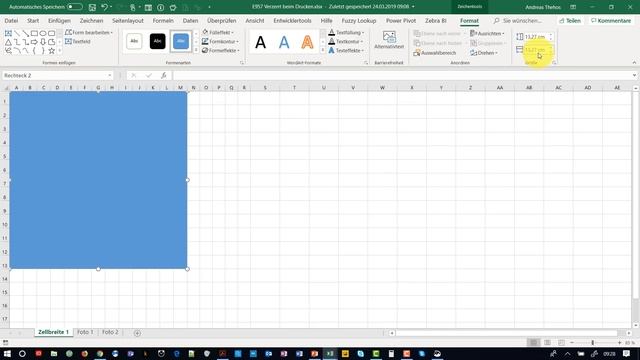Viewport: 640px width, 360px height.
Task: Apply the blue Abc shape style
Action: pos(181,41)
